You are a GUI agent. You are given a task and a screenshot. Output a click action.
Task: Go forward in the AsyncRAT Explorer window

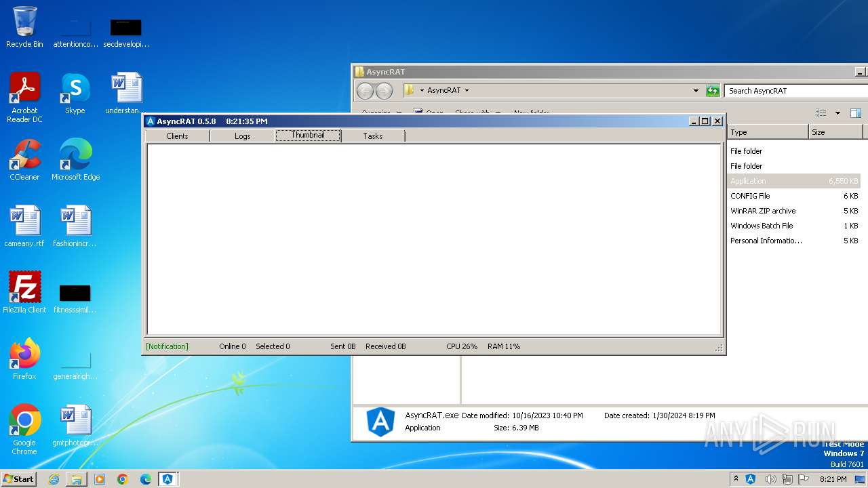click(x=384, y=91)
